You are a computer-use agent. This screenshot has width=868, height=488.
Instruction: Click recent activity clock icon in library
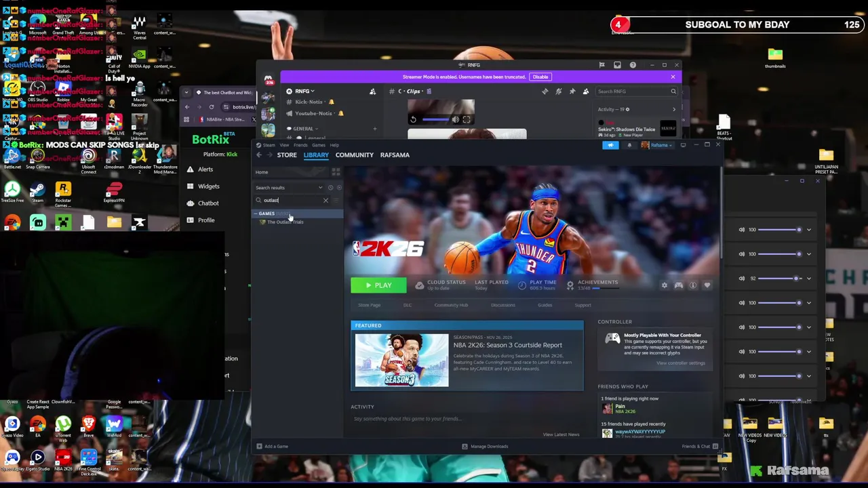[330, 188]
